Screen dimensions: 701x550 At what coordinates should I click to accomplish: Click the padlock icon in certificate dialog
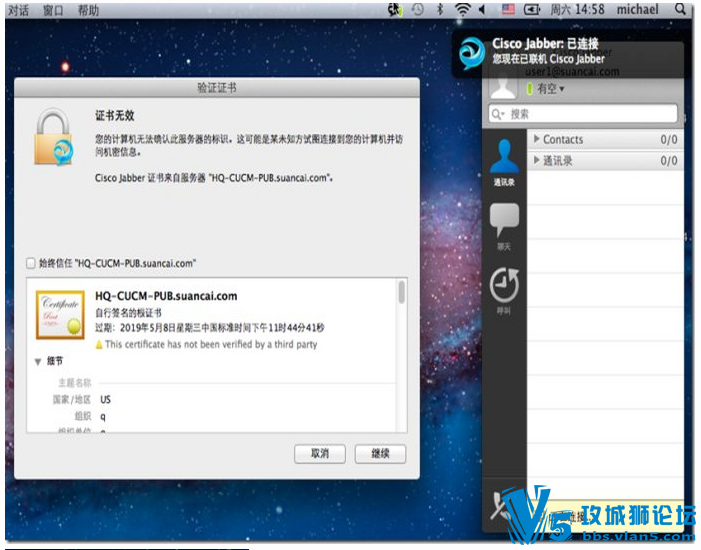(x=54, y=137)
